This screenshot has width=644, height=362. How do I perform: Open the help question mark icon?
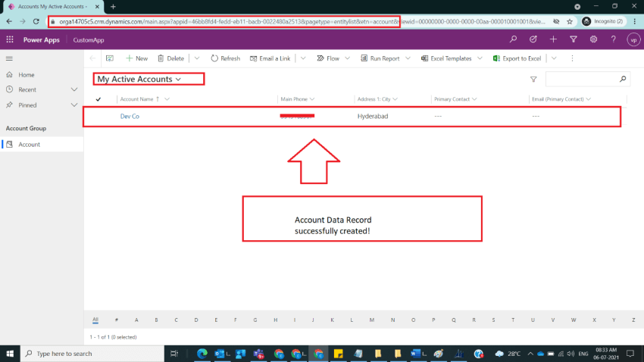(614, 39)
